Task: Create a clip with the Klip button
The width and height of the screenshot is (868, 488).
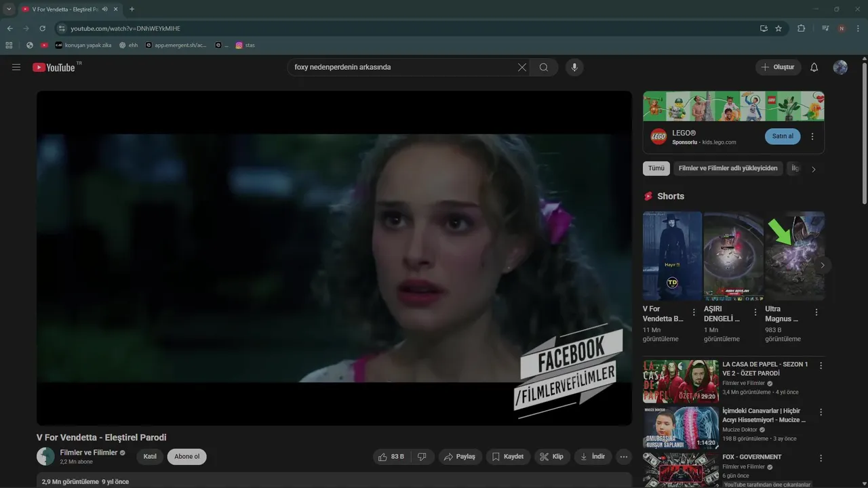Action: point(552,457)
